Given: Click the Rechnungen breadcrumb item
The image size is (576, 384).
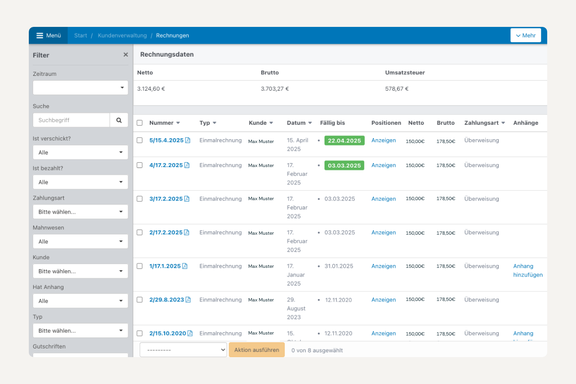Looking at the screenshot, I should [172, 36].
